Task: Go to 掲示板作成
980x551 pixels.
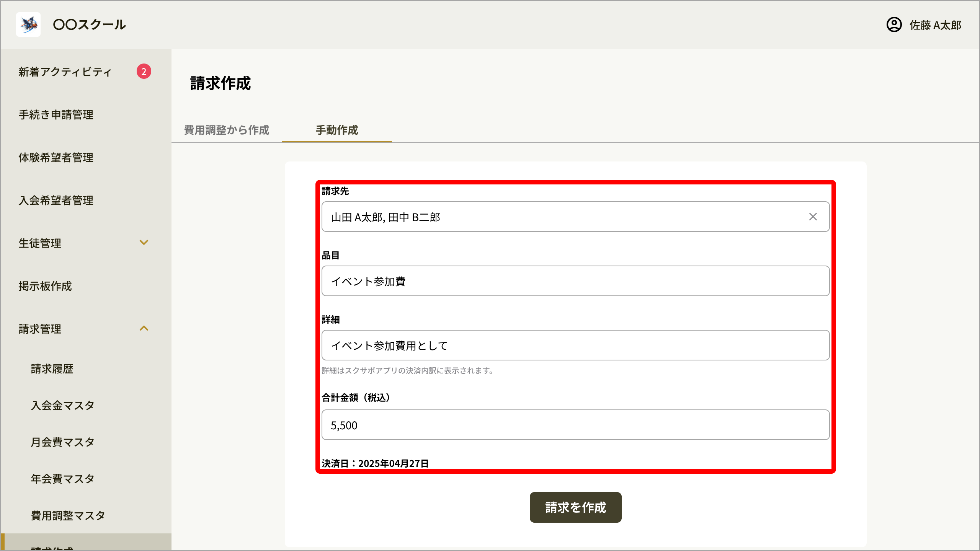Action: pyautogui.click(x=45, y=286)
